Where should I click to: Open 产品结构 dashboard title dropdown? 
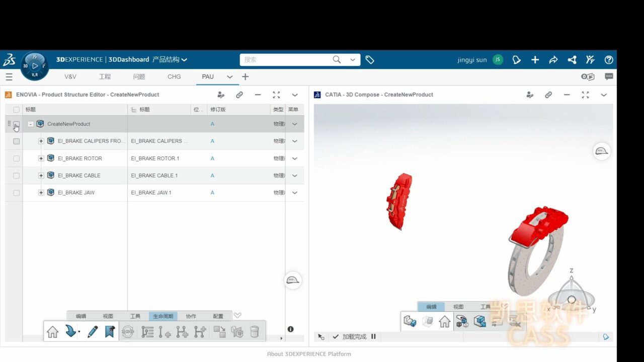pos(170,59)
